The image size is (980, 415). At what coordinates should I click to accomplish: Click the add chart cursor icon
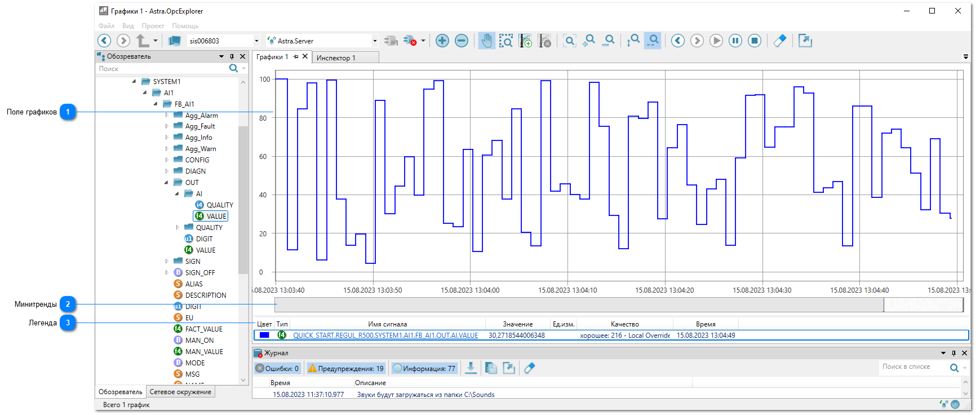[525, 41]
